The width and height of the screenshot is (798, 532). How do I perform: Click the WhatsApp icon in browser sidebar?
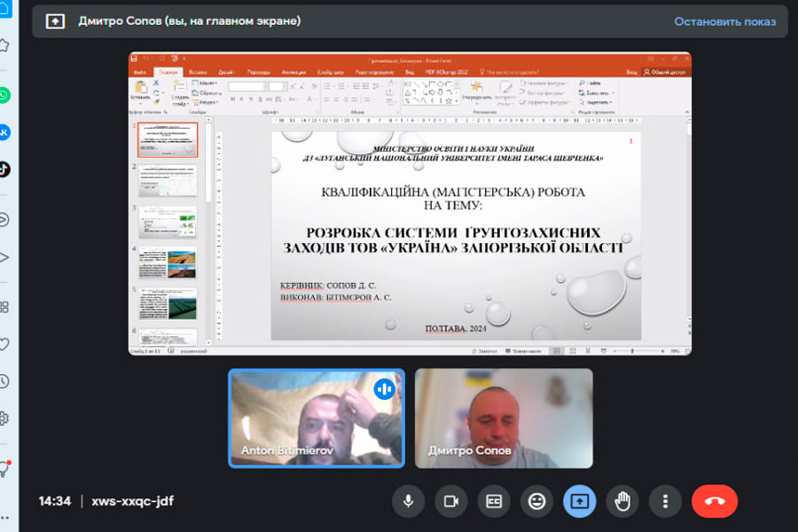[x=4, y=95]
